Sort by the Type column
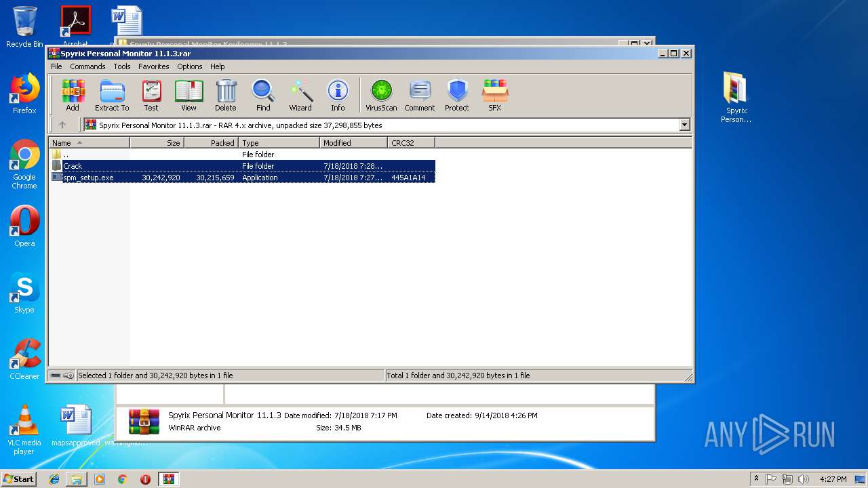This screenshot has width=868, height=488. click(x=279, y=142)
